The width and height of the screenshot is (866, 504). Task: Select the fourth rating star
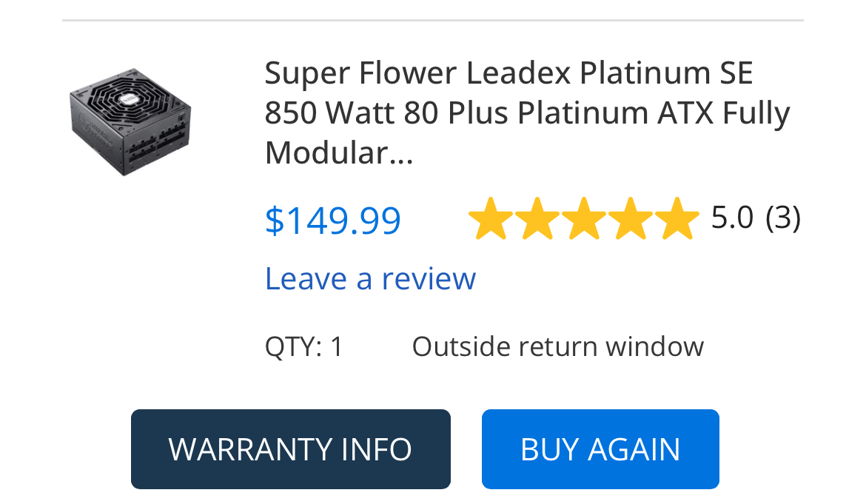click(x=631, y=217)
